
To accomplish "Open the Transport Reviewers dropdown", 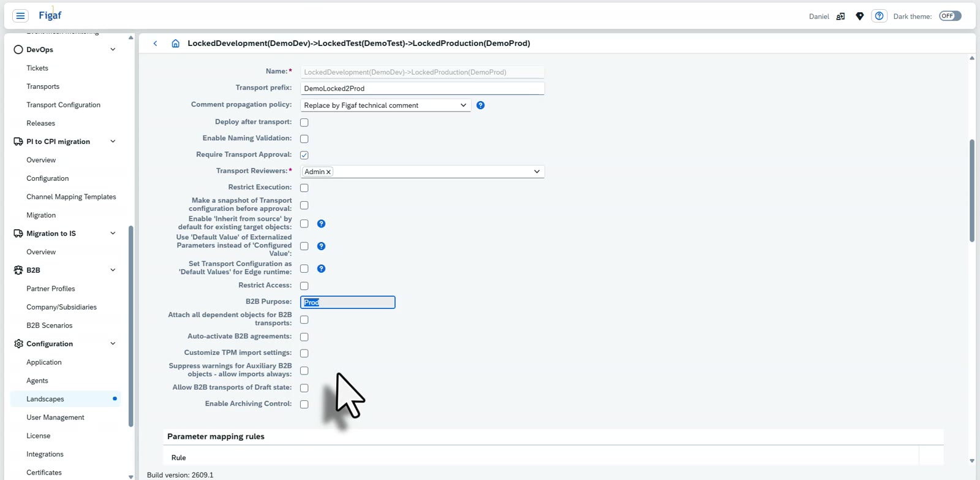I will (x=537, y=172).
